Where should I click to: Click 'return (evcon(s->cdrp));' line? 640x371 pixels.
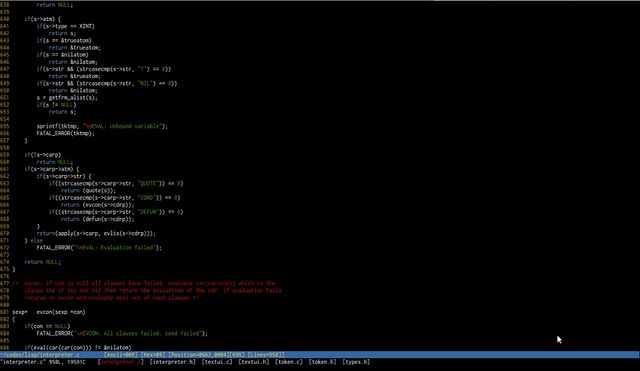98,204
